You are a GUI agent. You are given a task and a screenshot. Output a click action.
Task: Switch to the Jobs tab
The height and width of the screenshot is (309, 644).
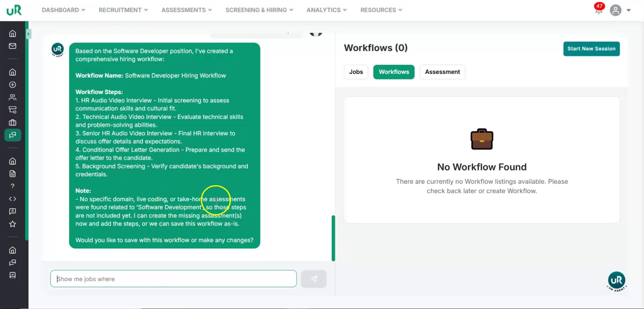[x=356, y=72]
